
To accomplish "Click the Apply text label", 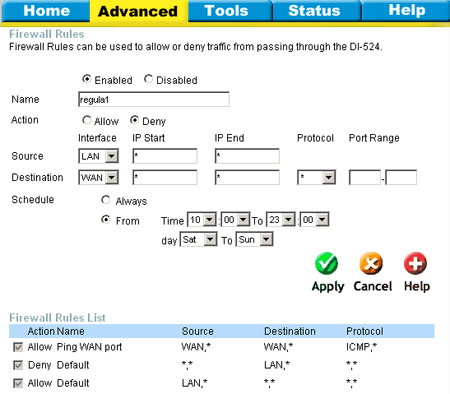I will (328, 287).
